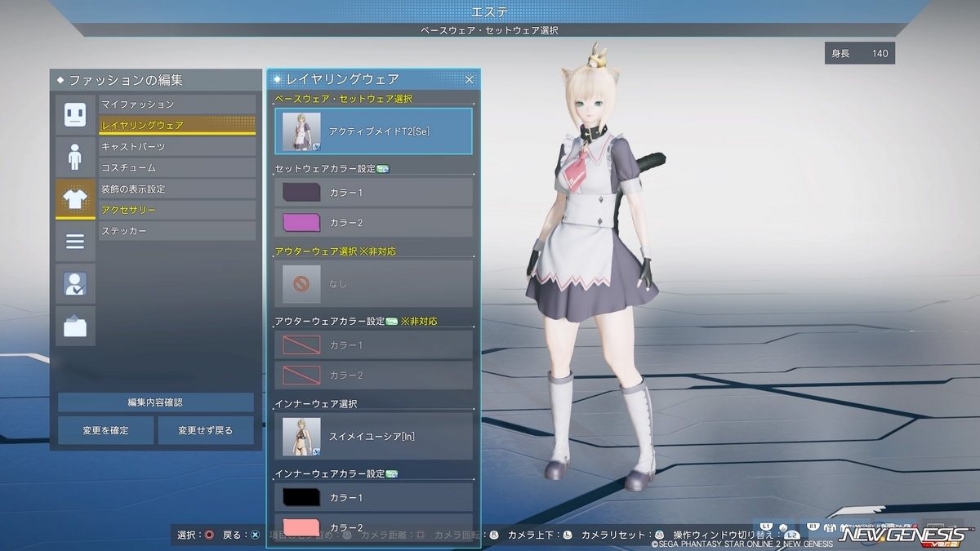Open the folder-style category icon
980x551 pixels.
click(75, 326)
